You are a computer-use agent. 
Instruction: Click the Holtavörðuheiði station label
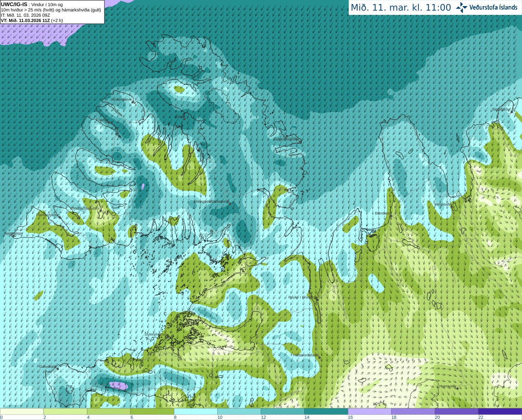[x=306, y=355]
